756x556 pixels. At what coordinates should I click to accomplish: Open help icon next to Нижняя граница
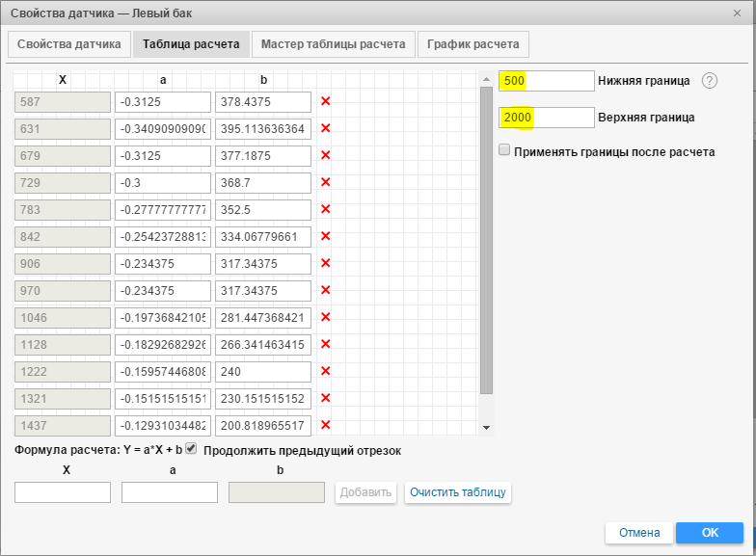(710, 81)
